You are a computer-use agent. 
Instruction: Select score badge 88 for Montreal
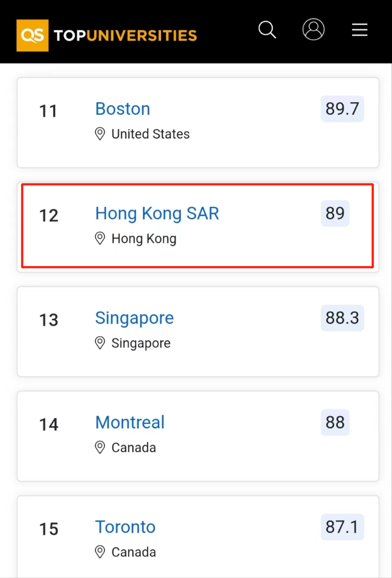point(335,422)
